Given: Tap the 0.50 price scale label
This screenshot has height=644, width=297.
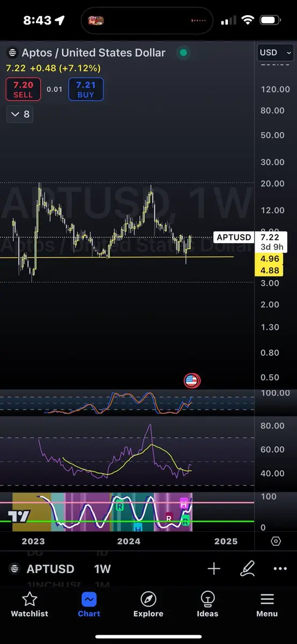Looking at the screenshot, I should (270, 377).
